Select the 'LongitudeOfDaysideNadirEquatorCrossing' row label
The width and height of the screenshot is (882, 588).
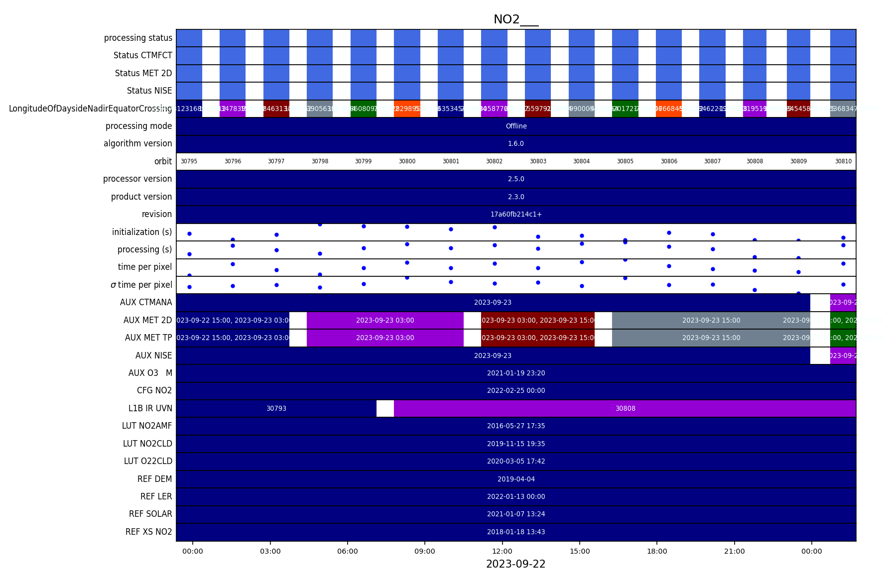pyautogui.click(x=90, y=109)
